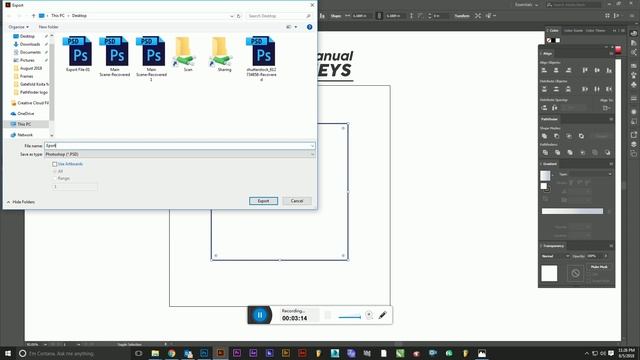Open the Normal blending mode dropdown
Screen dimensions: 640x360
point(555,256)
